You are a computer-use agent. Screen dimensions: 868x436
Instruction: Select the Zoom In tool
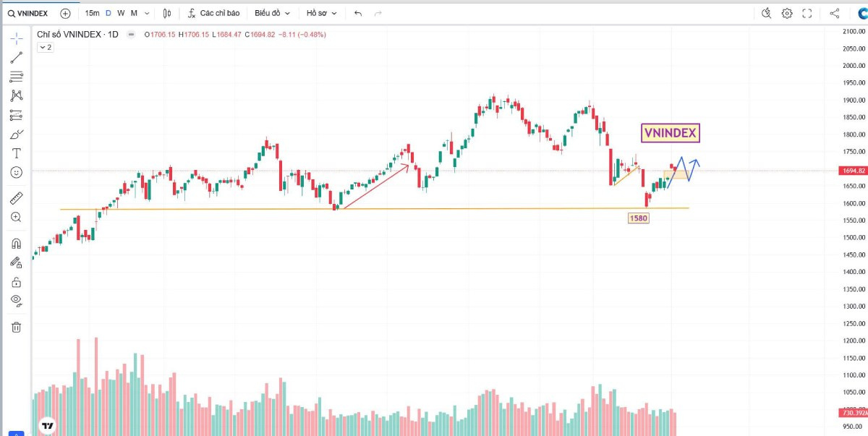pyautogui.click(x=14, y=218)
